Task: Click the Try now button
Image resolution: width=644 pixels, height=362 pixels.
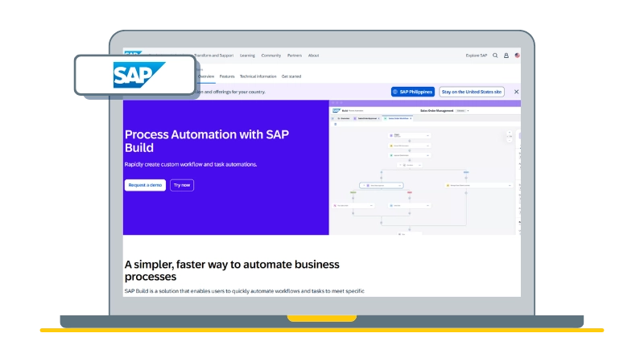Action: click(x=182, y=185)
